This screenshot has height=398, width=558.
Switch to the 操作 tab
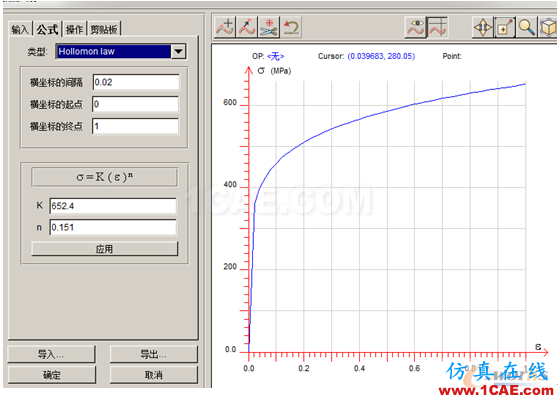74,29
